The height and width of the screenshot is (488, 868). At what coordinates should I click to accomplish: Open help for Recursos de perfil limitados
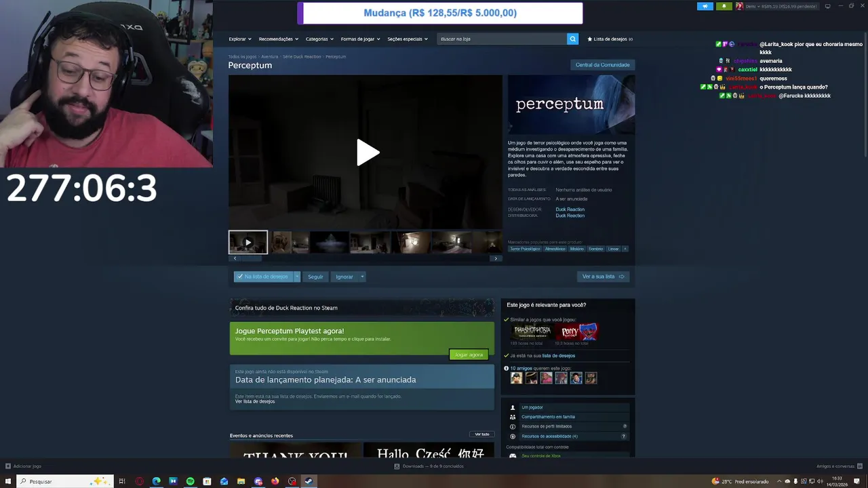click(x=625, y=426)
